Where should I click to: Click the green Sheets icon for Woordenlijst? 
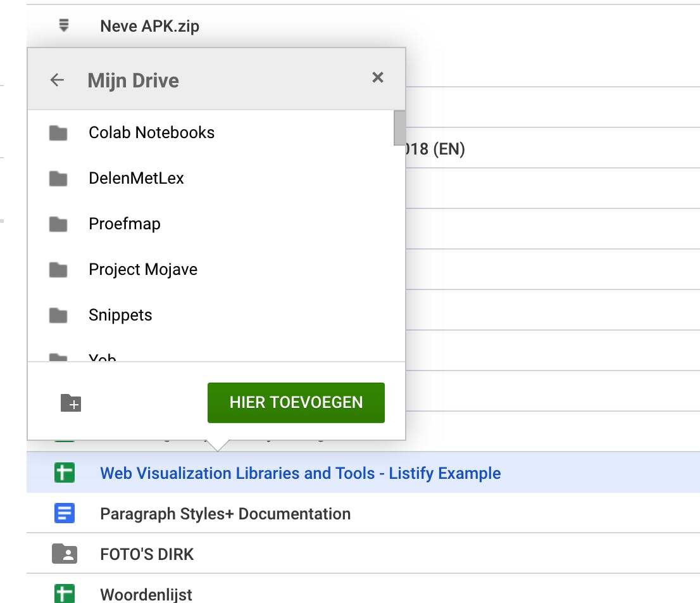click(x=64, y=594)
